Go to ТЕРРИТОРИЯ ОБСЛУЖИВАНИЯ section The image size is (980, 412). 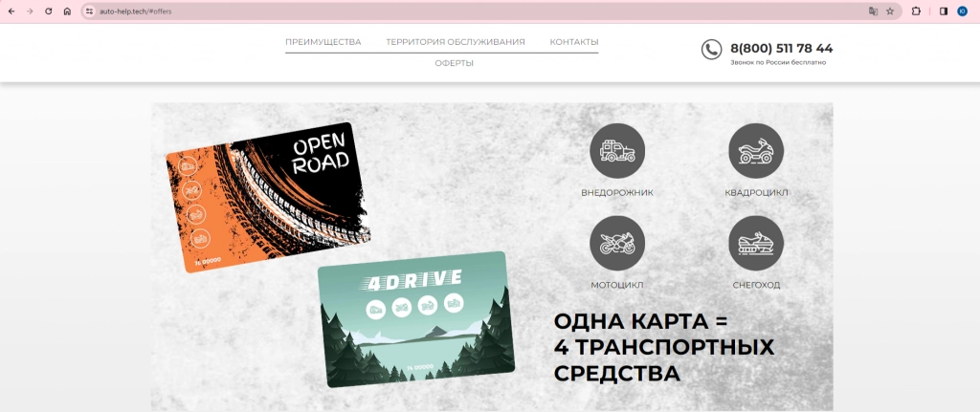point(455,42)
